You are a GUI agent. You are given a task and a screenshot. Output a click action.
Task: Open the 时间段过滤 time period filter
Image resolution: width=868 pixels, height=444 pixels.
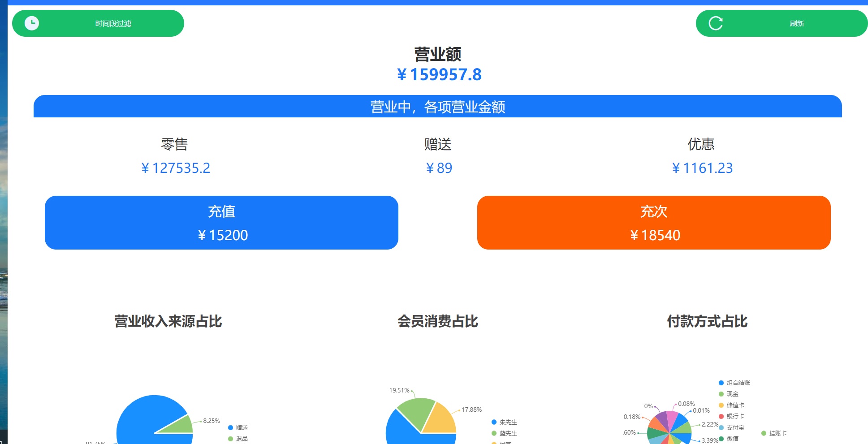[x=113, y=23]
